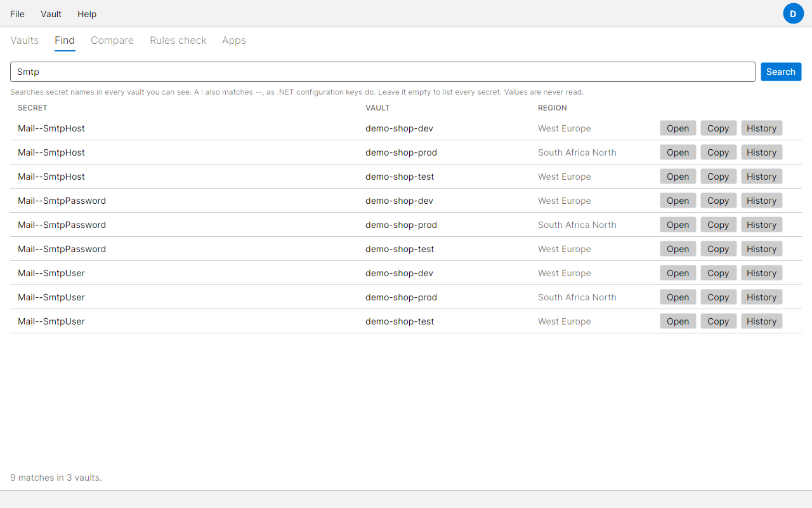View history for Mail--SmtpHost in demo-shop-prod
Image resolution: width=812 pixels, height=508 pixels.
(x=761, y=152)
